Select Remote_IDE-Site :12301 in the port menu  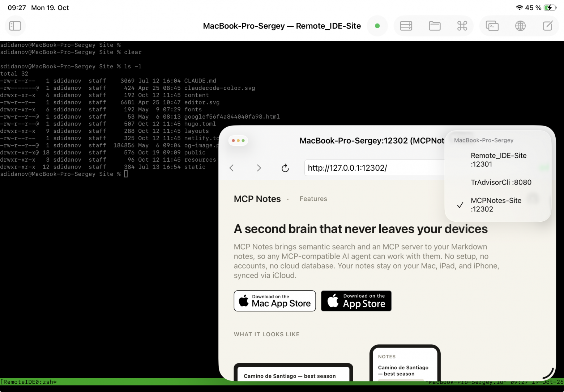tap(498, 160)
